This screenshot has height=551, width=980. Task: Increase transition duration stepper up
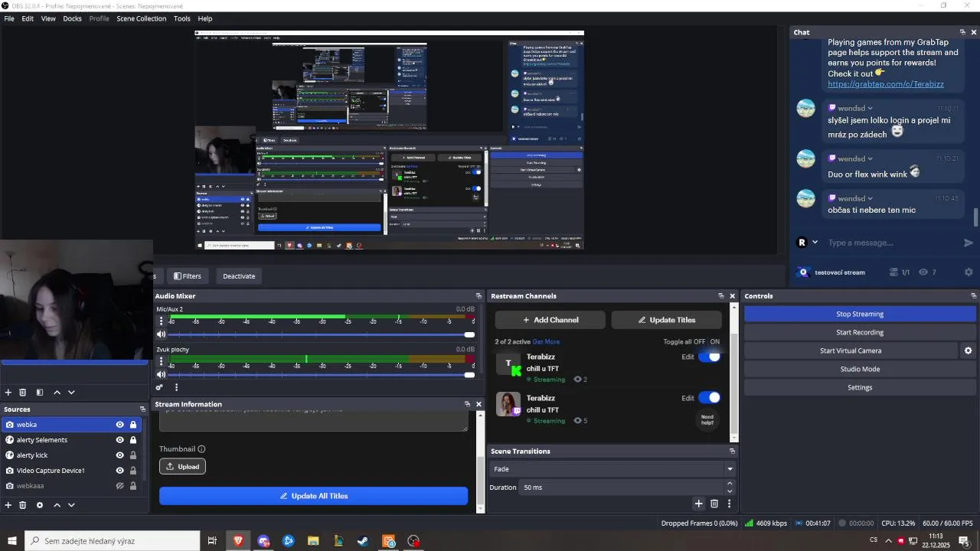click(x=730, y=484)
